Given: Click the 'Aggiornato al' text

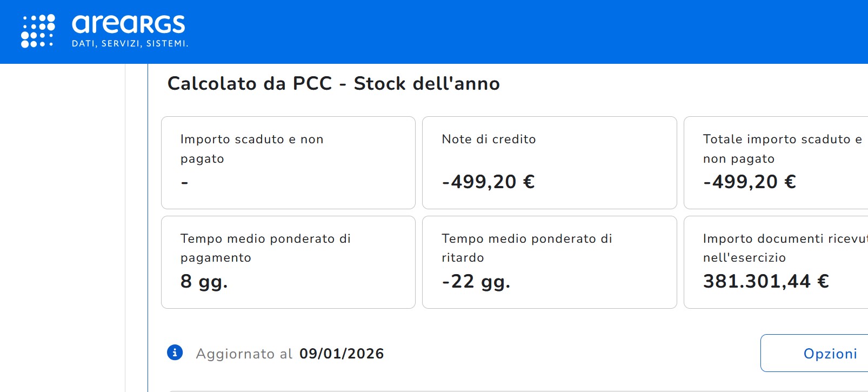Looking at the screenshot, I should tap(244, 354).
